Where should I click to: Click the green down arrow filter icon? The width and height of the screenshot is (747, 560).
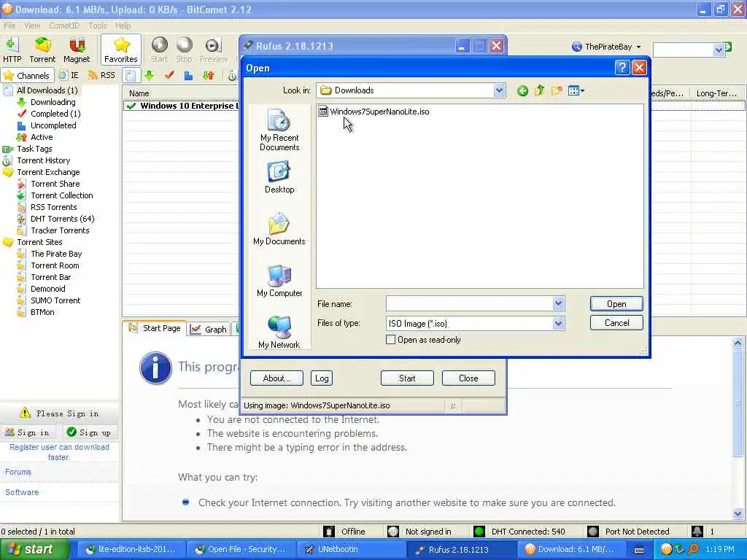pos(149,75)
